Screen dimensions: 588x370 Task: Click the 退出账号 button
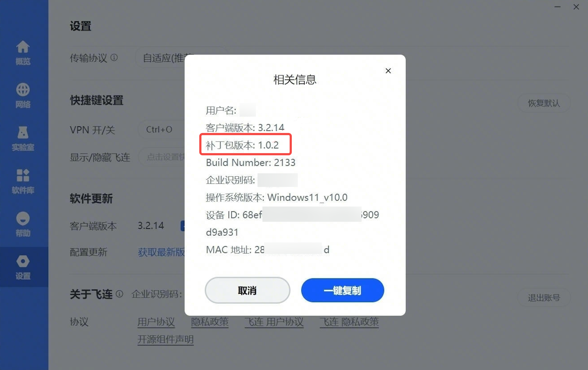coord(544,298)
